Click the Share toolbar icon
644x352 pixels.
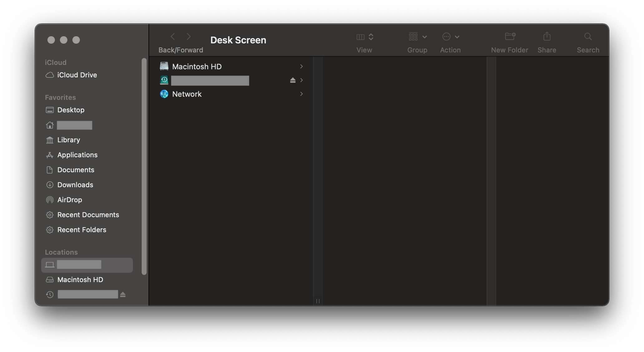pyautogui.click(x=547, y=37)
